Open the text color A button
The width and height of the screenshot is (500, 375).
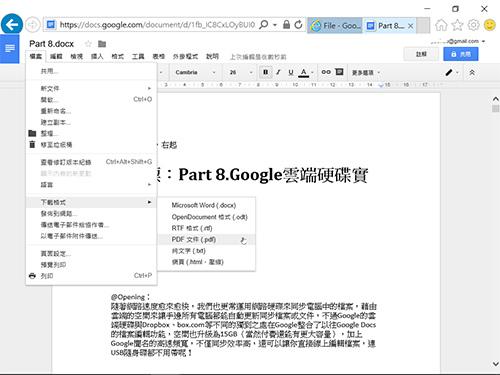coord(303,72)
